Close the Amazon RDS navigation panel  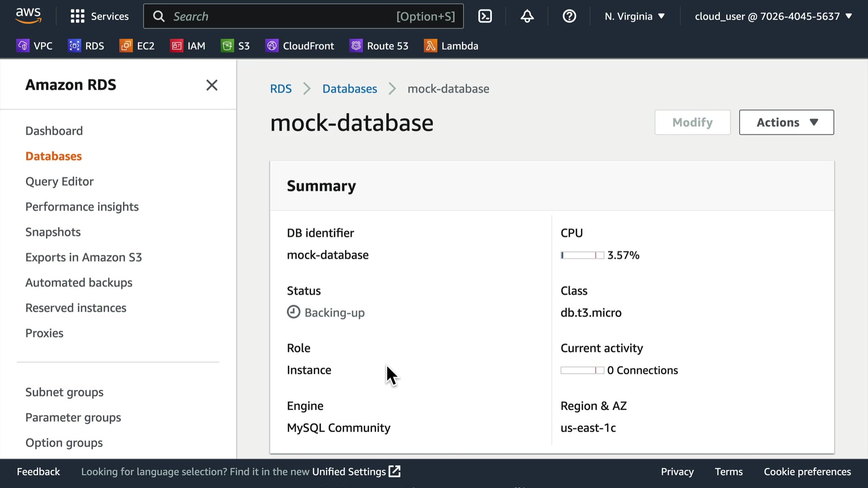click(212, 85)
